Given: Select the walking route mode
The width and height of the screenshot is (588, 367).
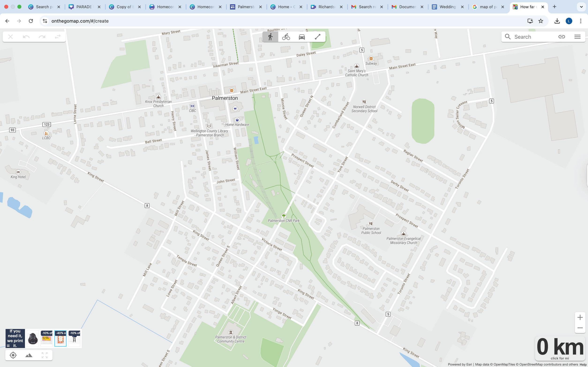Looking at the screenshot, I should coord(270,37).
